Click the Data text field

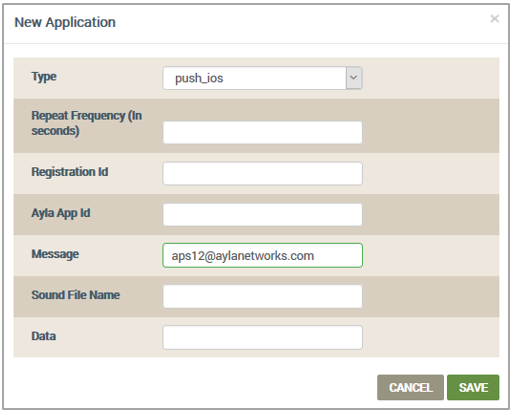[262, 337]
